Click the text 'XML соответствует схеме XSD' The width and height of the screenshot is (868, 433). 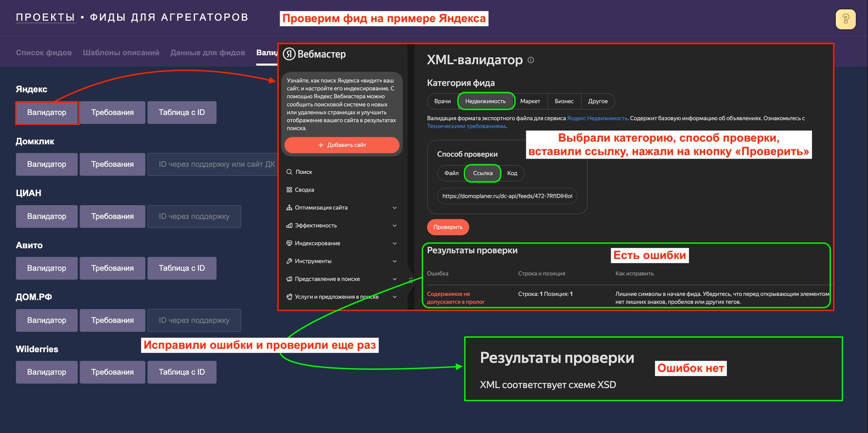(548, 385)
